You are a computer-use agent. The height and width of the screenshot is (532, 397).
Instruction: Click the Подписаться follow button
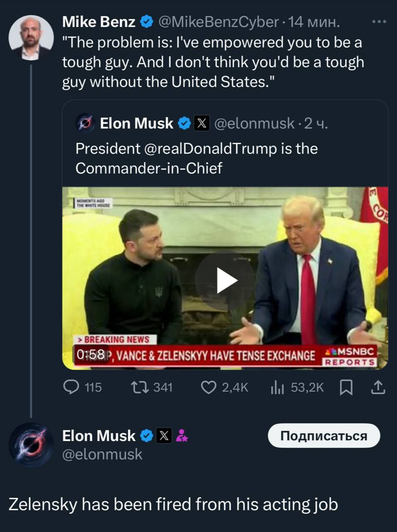324,436
